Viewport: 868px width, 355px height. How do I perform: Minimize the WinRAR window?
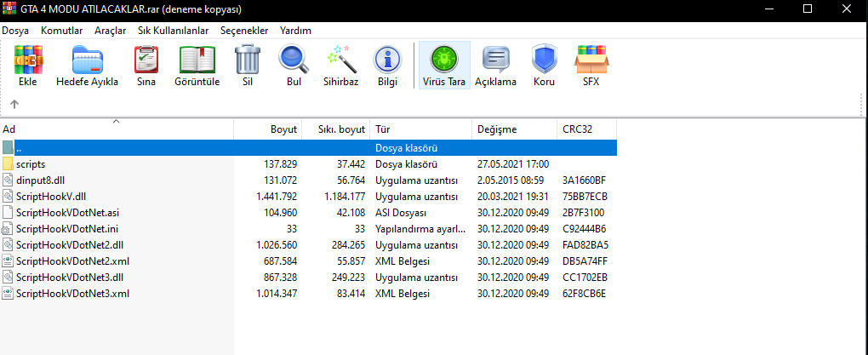(769, 9)
